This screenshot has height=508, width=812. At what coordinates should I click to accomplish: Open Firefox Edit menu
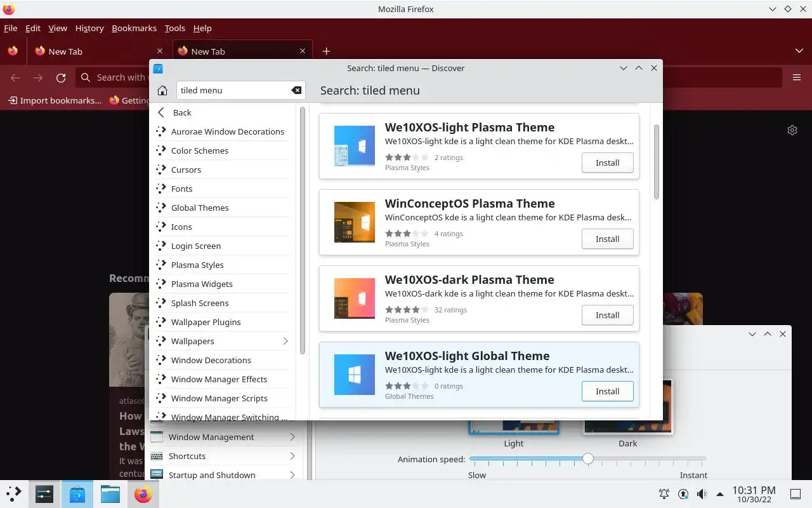pos(33,28)
